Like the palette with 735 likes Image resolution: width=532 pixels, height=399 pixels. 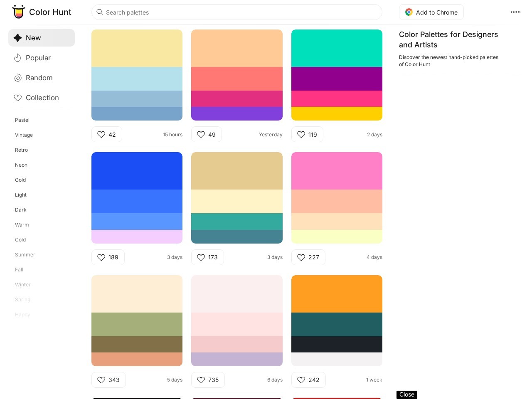(208, 380)
